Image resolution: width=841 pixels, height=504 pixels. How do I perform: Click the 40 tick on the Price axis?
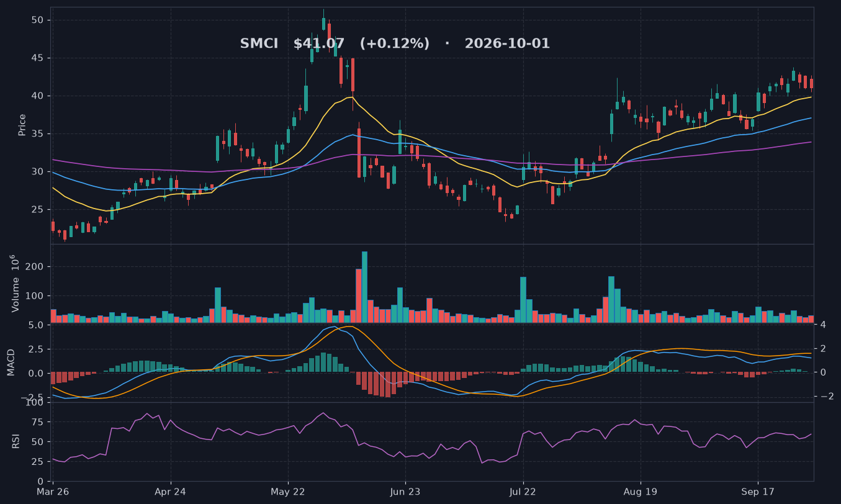(x=37, y=96)
